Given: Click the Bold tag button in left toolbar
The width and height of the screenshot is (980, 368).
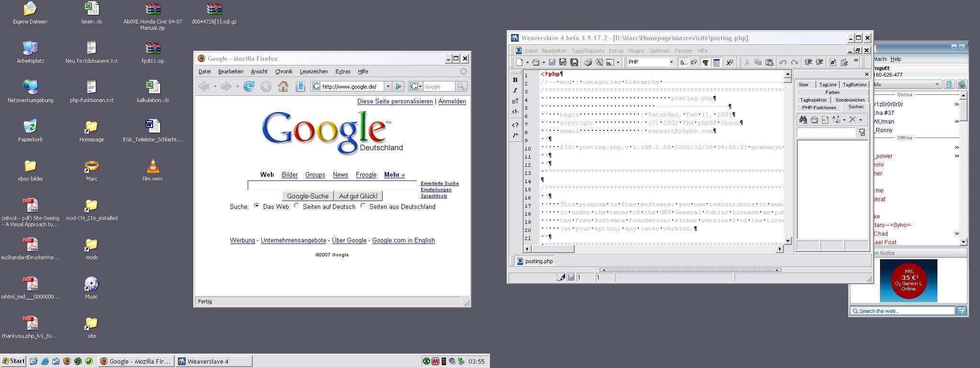Looking at the screenshot, I should click(515, 80).
